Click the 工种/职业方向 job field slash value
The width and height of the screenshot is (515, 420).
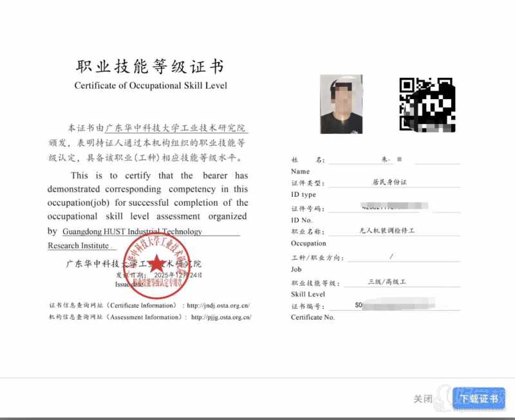click(x=391, y=257)
